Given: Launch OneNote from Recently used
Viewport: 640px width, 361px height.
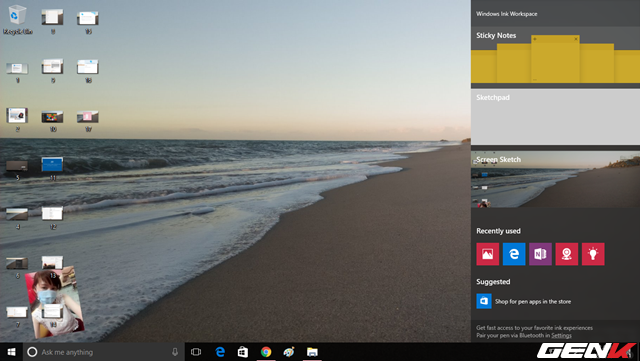Looking at the screenshot, I should (540, 254).
